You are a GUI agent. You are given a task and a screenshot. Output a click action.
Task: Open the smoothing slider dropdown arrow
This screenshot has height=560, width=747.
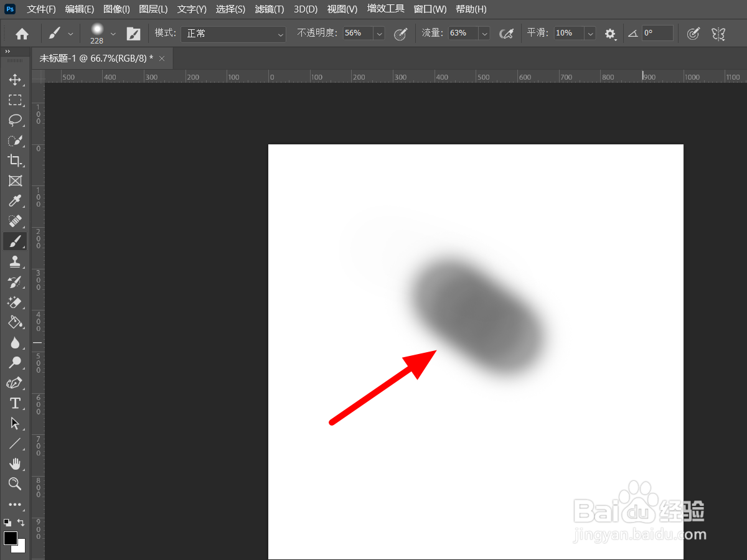click(590, 34)
